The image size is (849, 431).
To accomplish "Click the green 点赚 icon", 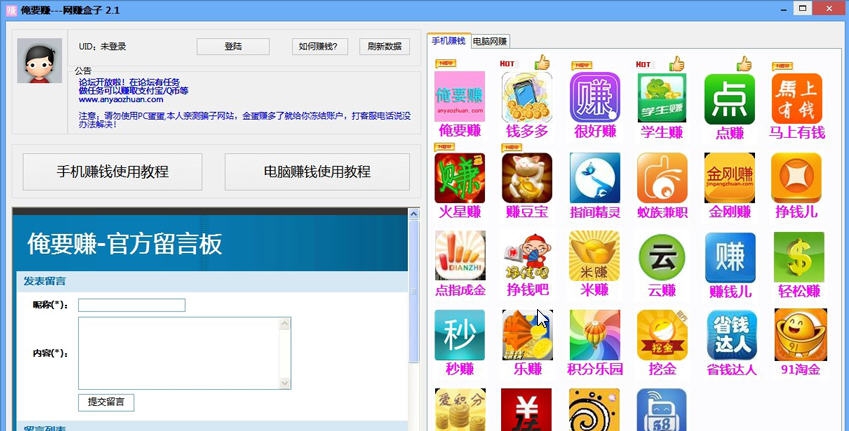I will click(x=729, y=99).
